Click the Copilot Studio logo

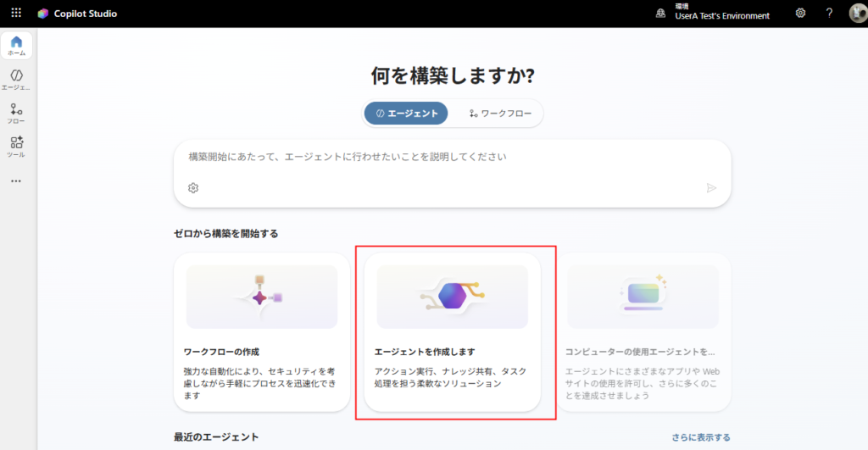(x=43, y=14)
